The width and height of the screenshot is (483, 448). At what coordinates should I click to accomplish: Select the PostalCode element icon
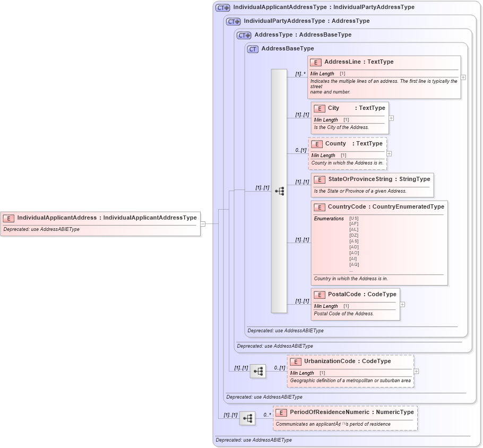click(320, 295)
